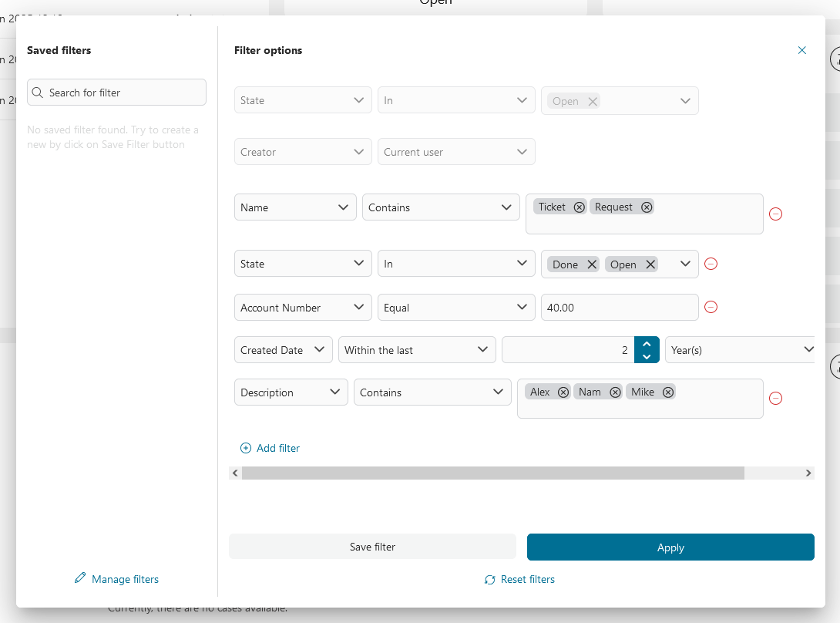Click the Apply button
This screenshot has height=623, width=840.
pyautogui.click(x=670, y=547)
